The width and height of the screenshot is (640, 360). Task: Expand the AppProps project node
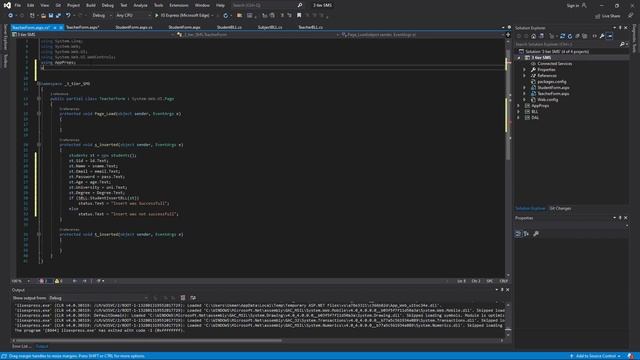tap(519, 106)
